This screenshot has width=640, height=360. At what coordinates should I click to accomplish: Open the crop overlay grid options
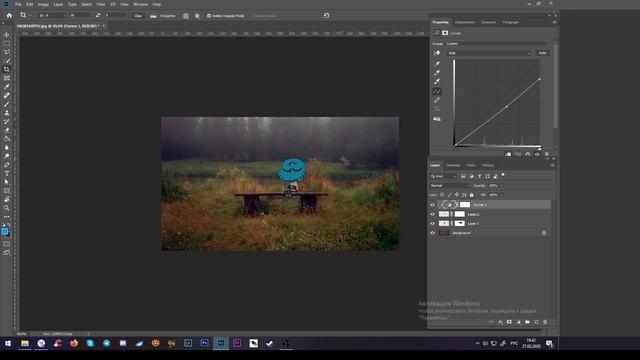tap(186, 16)
